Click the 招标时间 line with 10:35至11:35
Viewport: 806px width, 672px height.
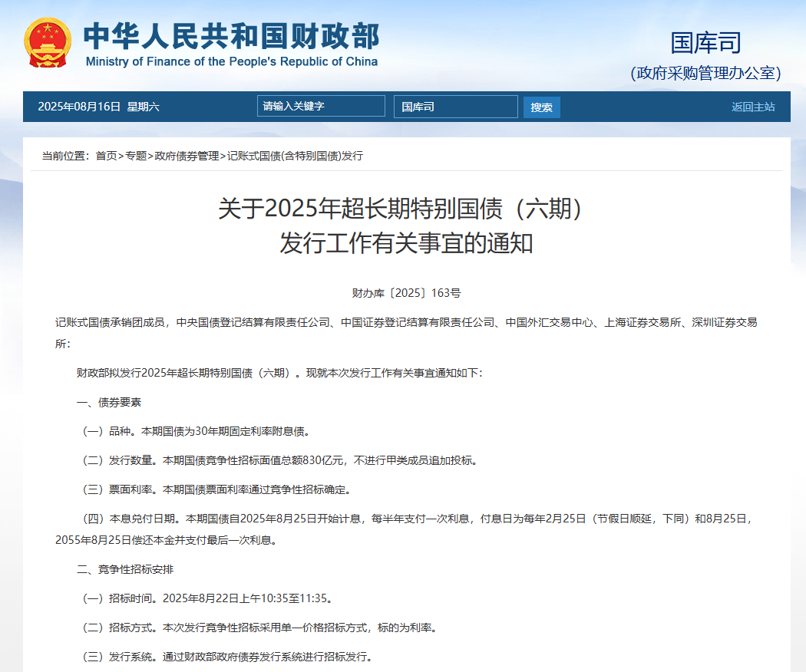[x=207, y=598]
